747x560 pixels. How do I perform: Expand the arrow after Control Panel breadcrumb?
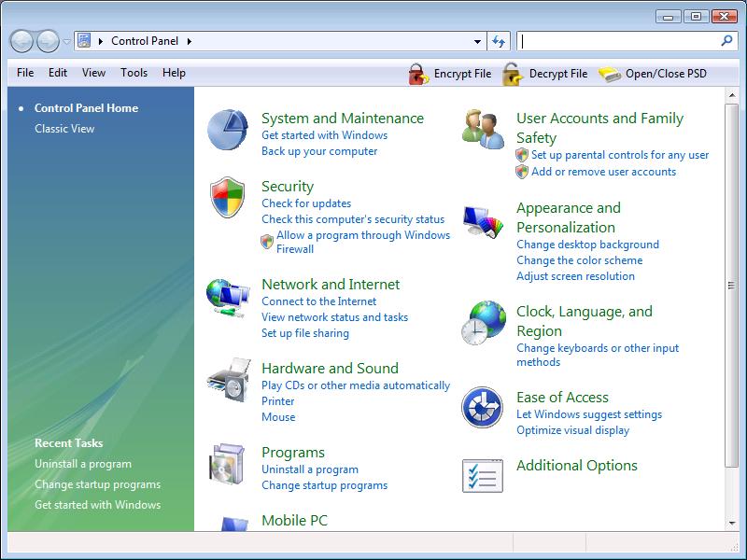[x=190, y=41]
